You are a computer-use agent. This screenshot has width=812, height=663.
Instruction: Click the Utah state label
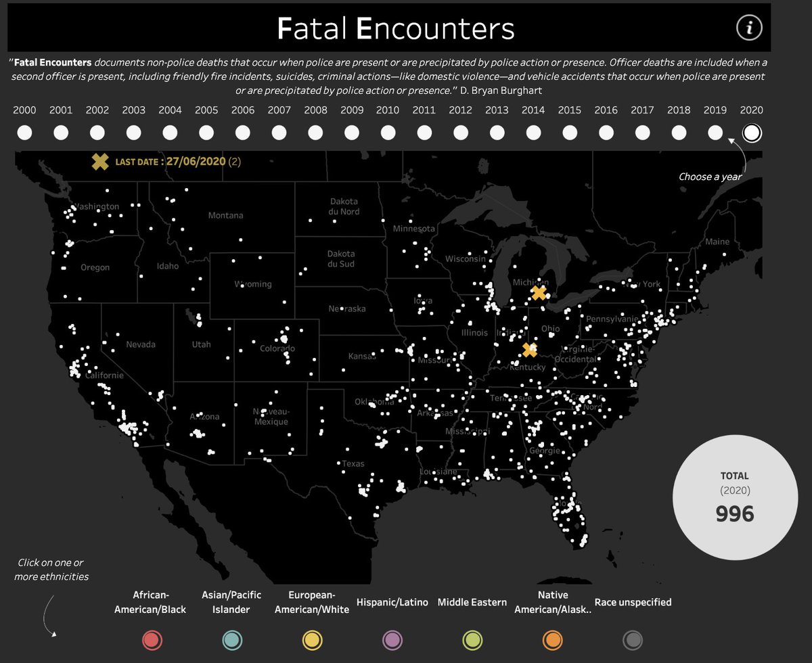pos(201,344)
